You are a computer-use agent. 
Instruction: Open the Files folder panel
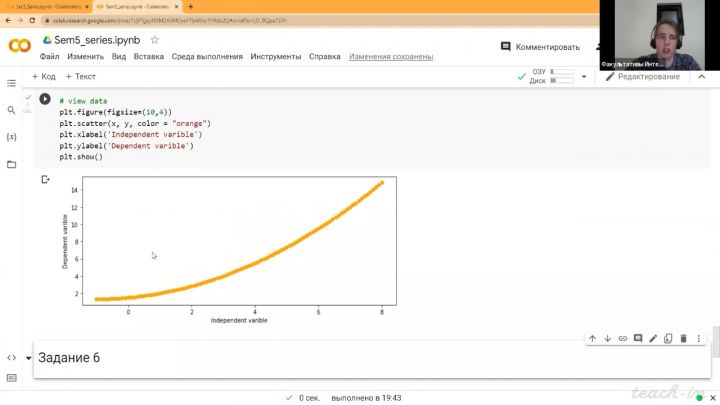11,162
